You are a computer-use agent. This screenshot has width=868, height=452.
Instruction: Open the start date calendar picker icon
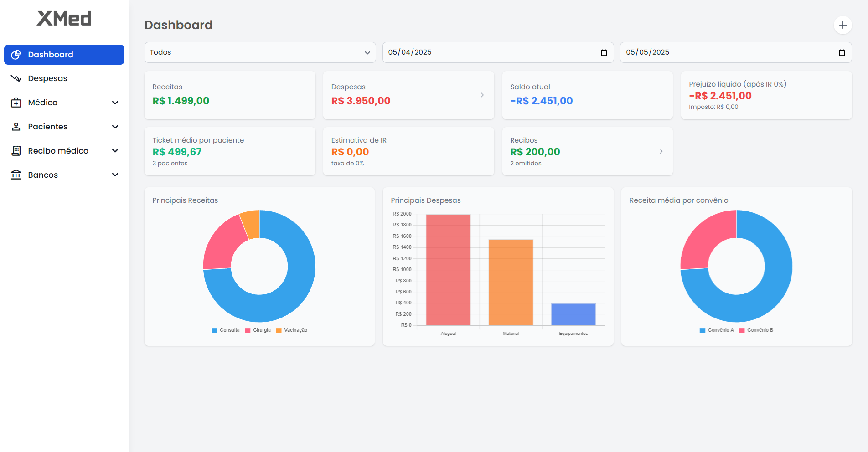point(604,53)
